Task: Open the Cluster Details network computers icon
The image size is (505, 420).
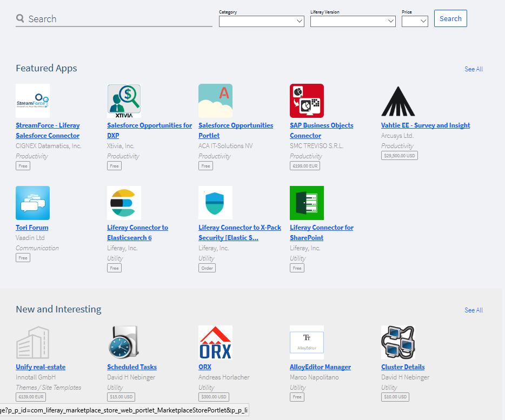Action: pyautogui.click(x=398, y=342)
